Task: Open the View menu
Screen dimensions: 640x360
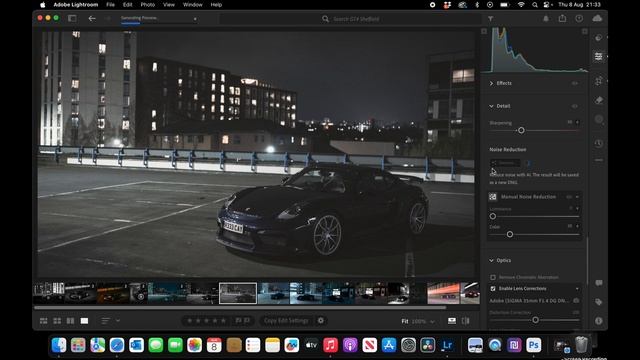Action: (x=169, y=5)
